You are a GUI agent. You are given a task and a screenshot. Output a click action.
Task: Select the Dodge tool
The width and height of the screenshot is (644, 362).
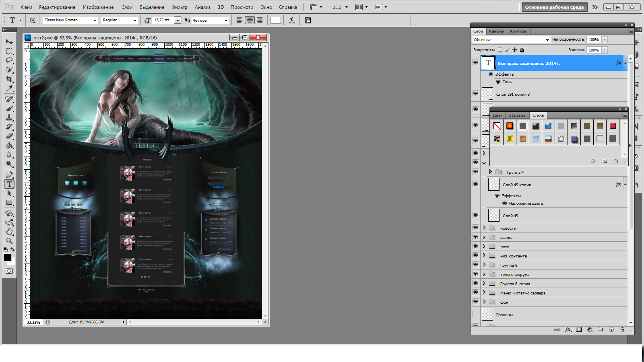tap(9, 164)
